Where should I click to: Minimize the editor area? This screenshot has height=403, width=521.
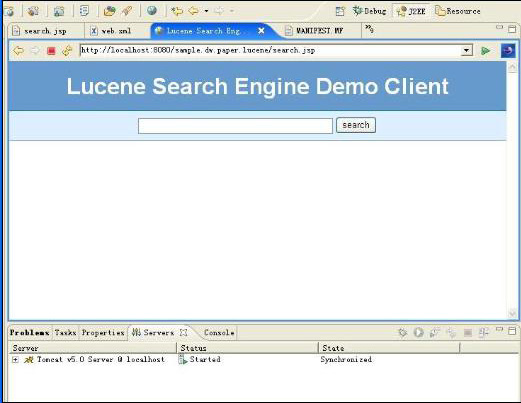[499, 28]
